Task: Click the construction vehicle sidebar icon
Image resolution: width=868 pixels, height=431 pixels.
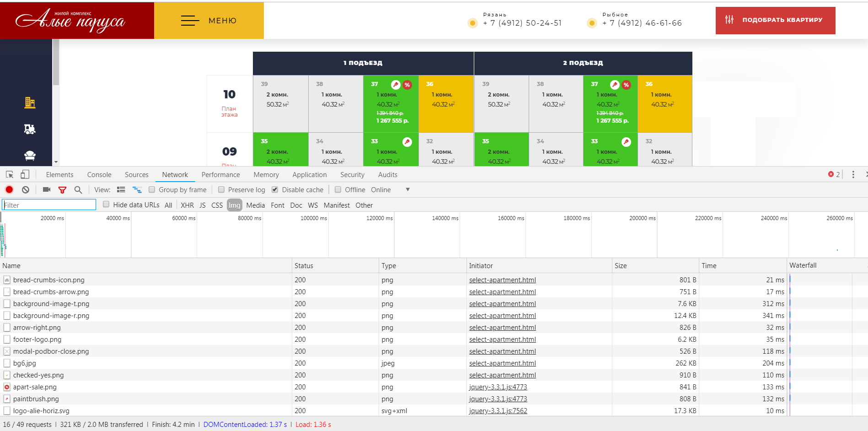Action: [30, 129]
